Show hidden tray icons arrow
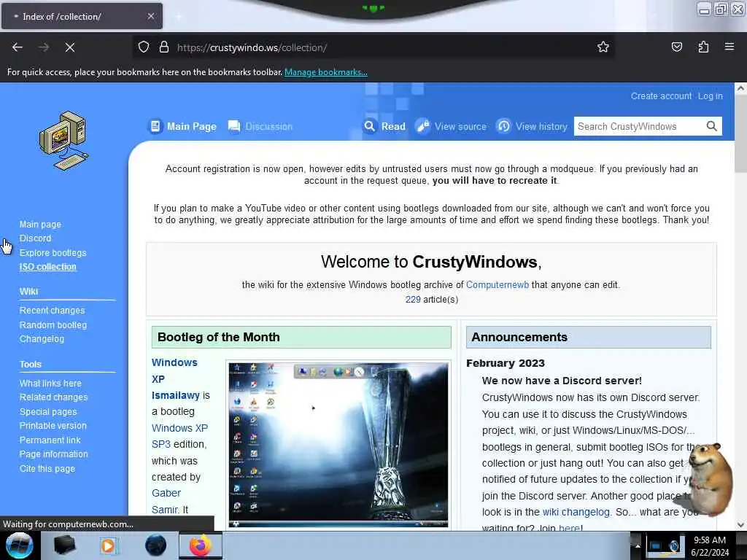This screenshot has height=560, width=747. pyautogui.click(x=638, y=545)
